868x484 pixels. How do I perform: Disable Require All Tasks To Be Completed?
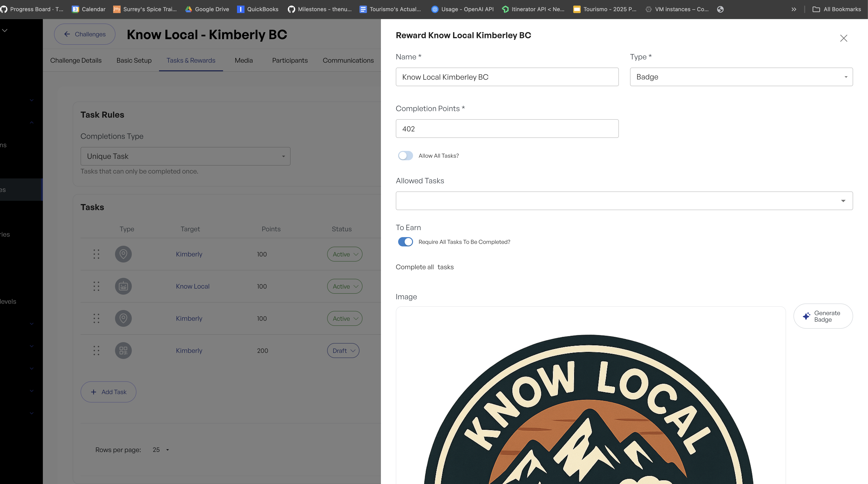click(x=405, y=242)
